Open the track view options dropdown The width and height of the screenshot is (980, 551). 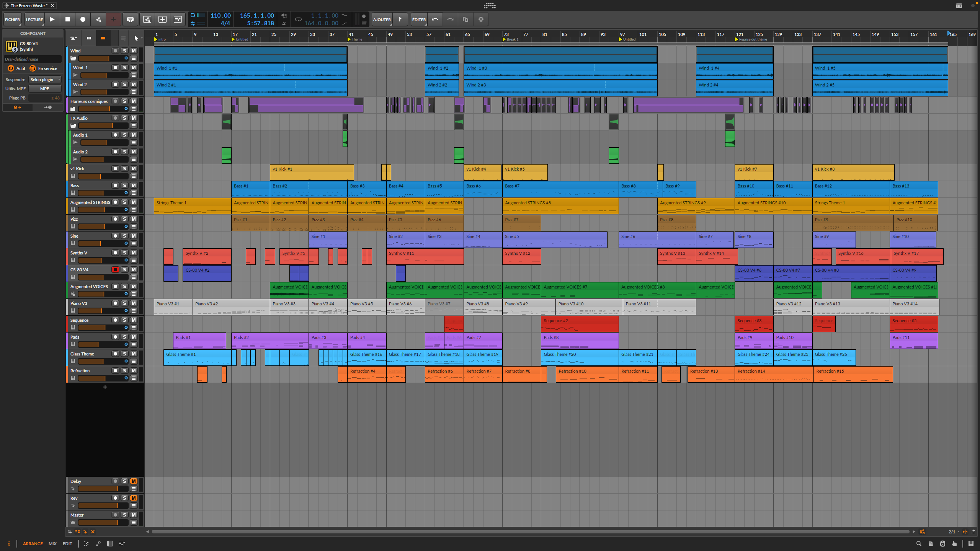(73, 38)
